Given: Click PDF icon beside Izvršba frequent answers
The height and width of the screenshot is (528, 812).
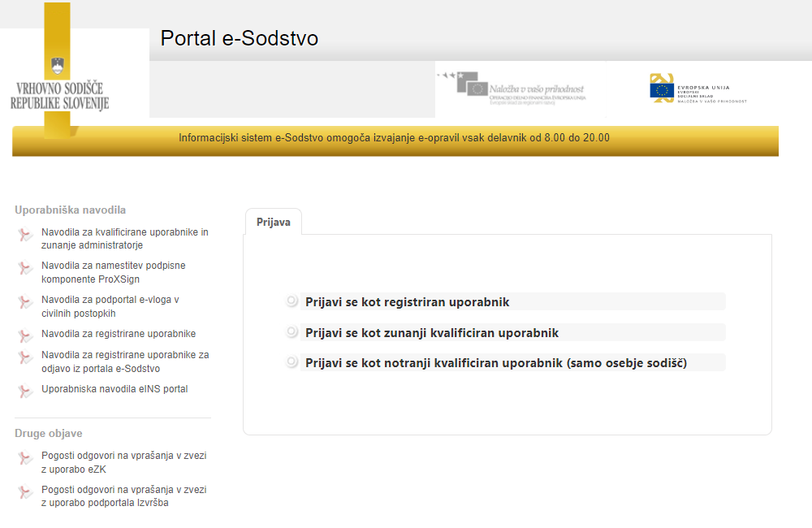Looking at the screenshot, I should pyautogui.click(x=25, y=492).
